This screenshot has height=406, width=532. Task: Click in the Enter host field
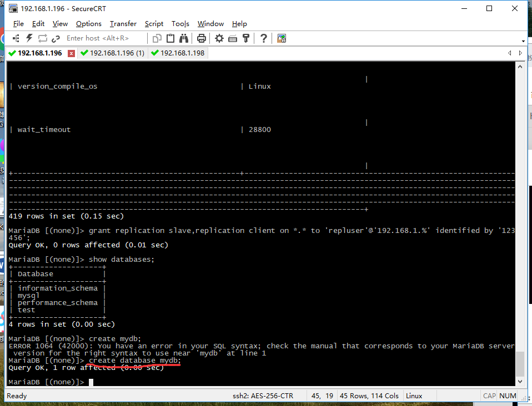click(105, 38)
